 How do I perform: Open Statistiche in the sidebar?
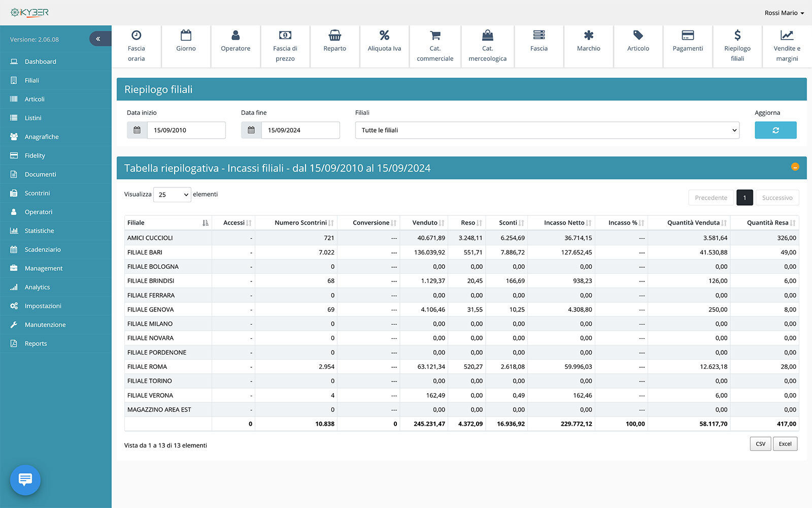click(56, 231)
